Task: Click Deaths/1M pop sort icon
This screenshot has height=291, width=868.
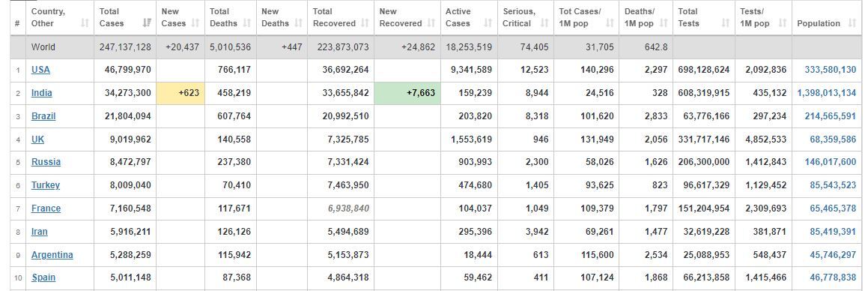Action: point(664,23)
